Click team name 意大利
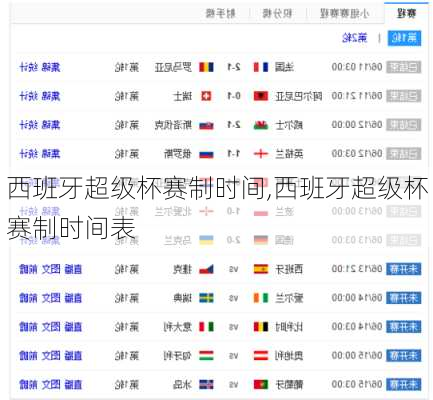The image size is (433, 400). point(178,327)
